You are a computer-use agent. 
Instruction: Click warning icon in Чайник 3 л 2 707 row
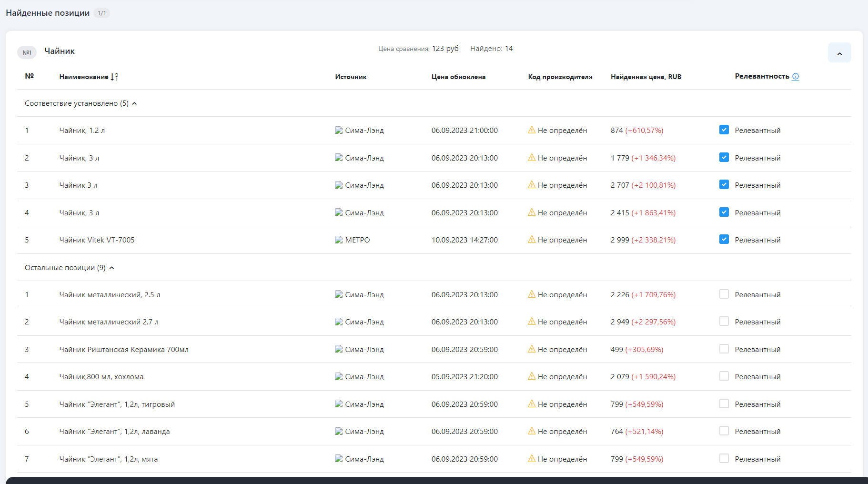(532, 184)
